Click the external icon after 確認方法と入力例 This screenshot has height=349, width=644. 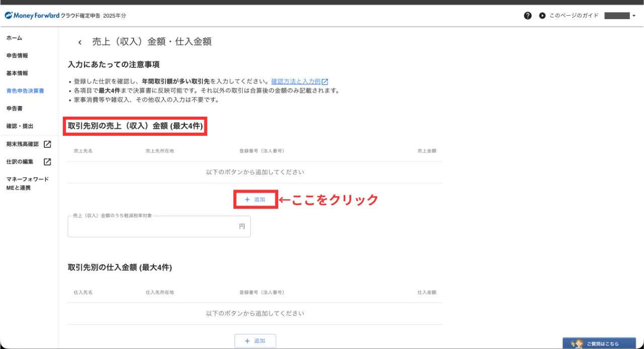325,81
